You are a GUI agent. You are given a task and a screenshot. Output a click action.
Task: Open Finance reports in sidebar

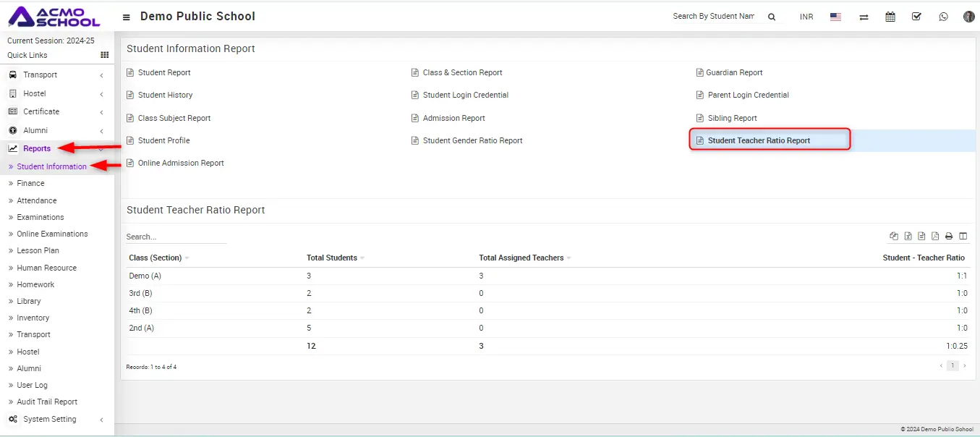tap(30, 183)
